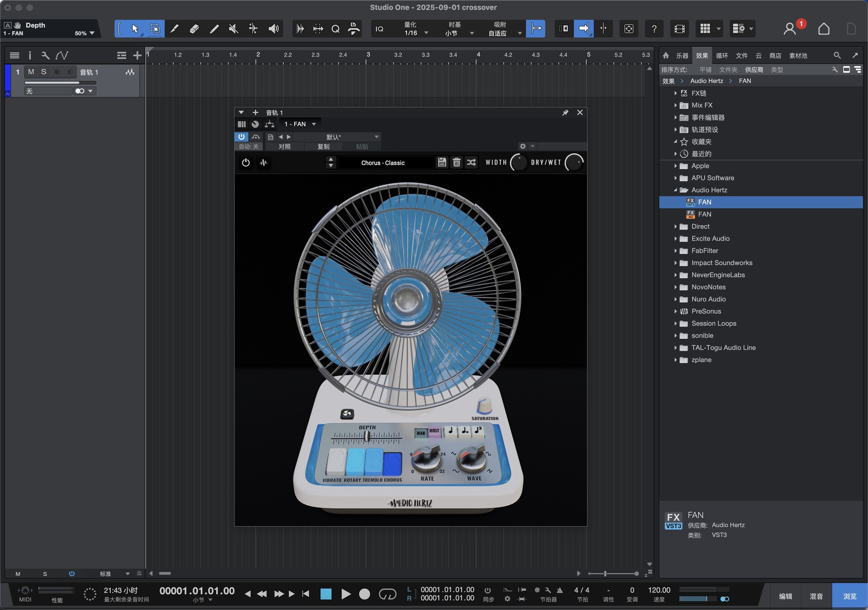The height and width of the screenshot is (610, 868).
Task: Sort browser by 类型
Action: 777,70
